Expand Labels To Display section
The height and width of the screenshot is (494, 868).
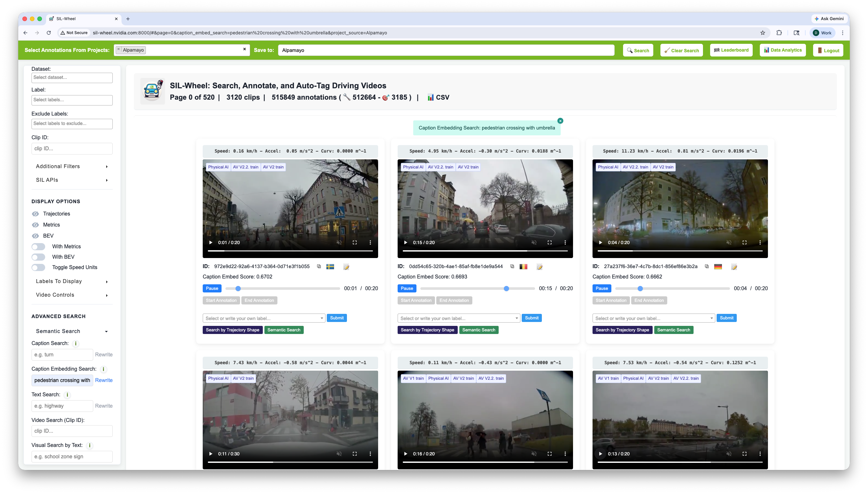72,282
